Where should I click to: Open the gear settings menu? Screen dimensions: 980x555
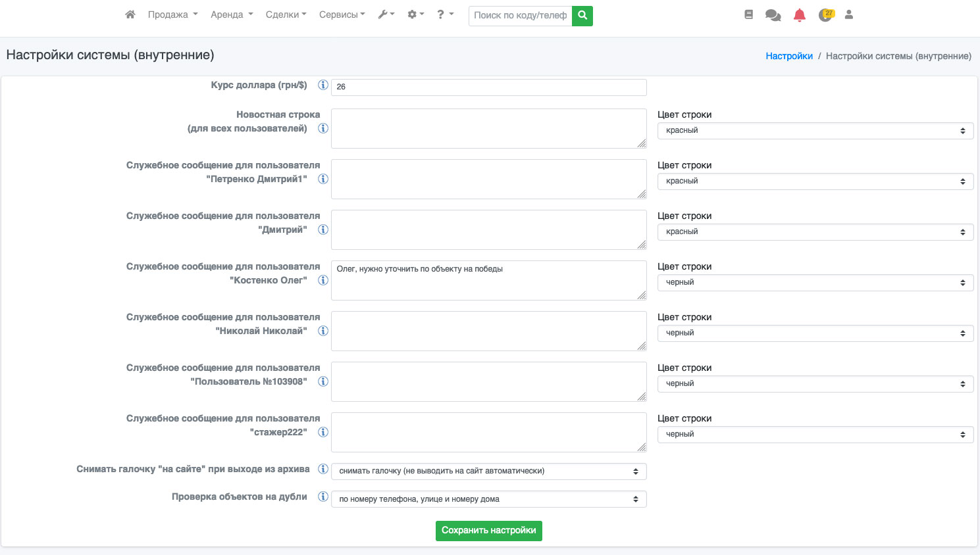(415, 14)
